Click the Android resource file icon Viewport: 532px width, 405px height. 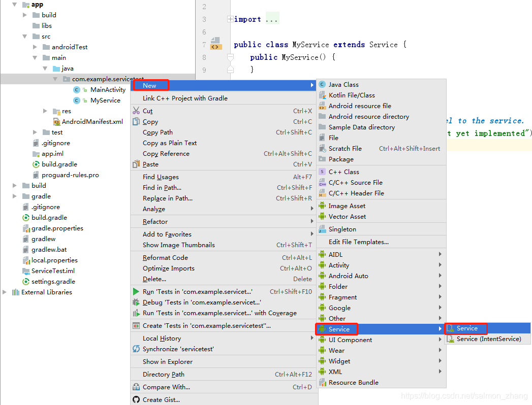322,106
